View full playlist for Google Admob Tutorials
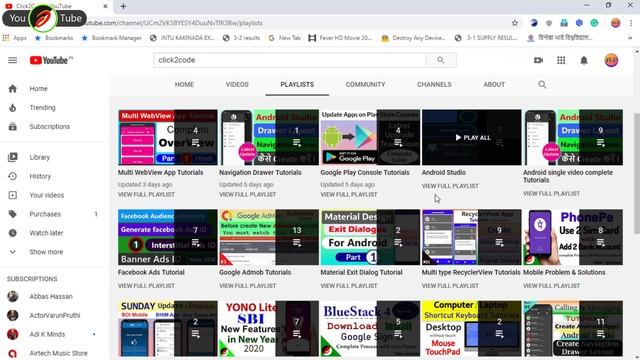 (x=247, y=286)
